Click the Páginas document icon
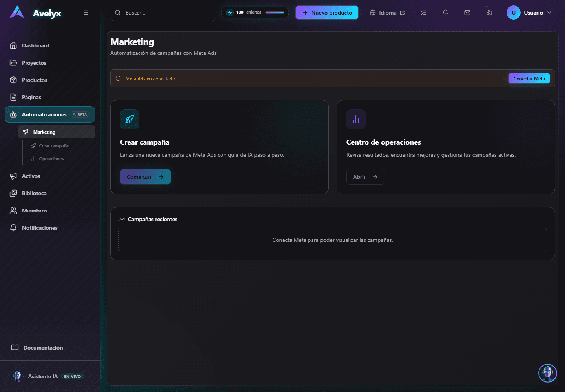 coord(13,97)
